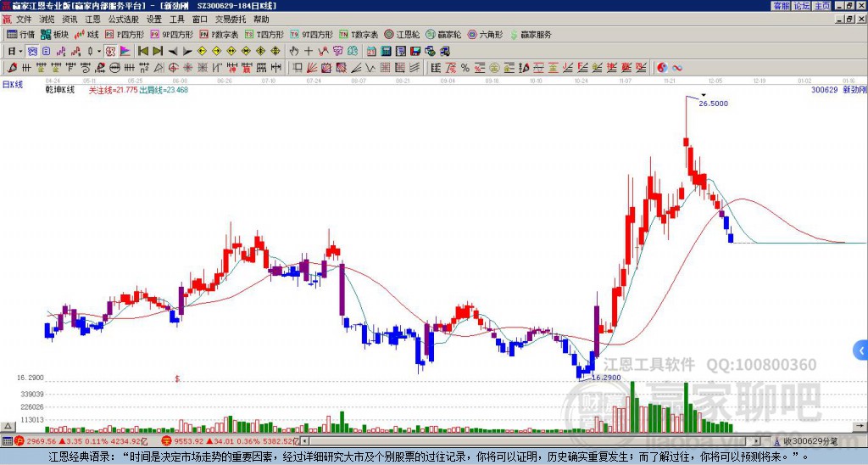Click the 26.5000 high price marker
Screen dimensions: 868x465
point(713,104)
